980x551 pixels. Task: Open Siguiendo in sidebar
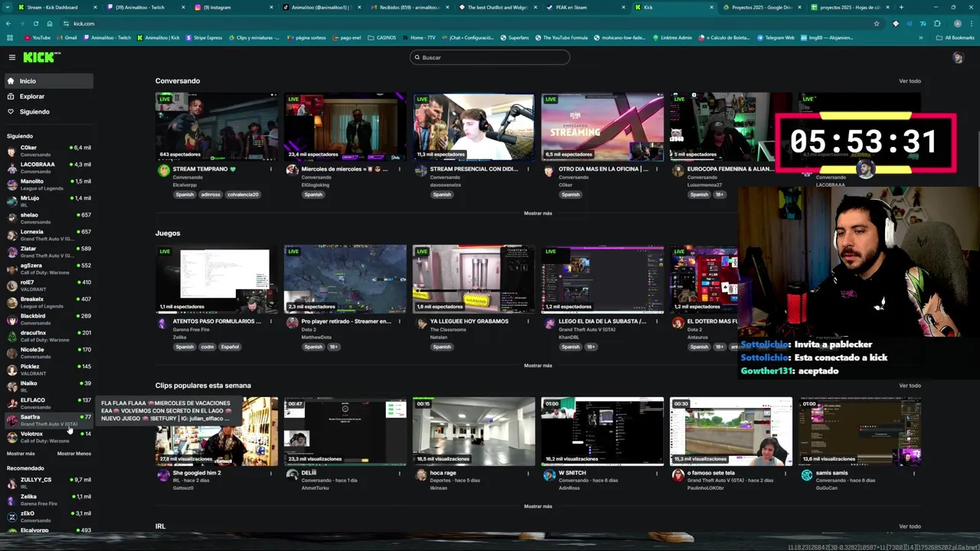[x=47, y=112]
